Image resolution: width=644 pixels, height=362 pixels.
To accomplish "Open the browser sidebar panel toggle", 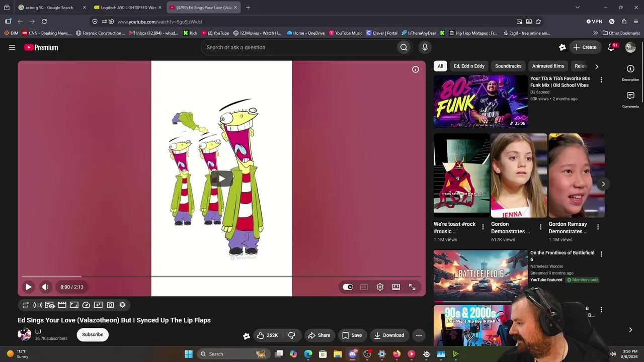I will tap(8, 22).
